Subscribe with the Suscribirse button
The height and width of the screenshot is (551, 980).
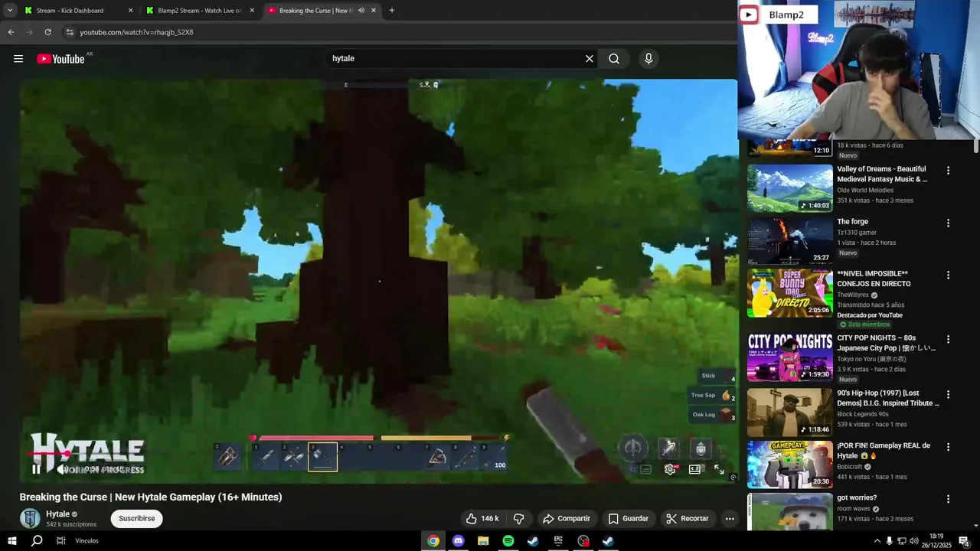(x=137, y=518)
